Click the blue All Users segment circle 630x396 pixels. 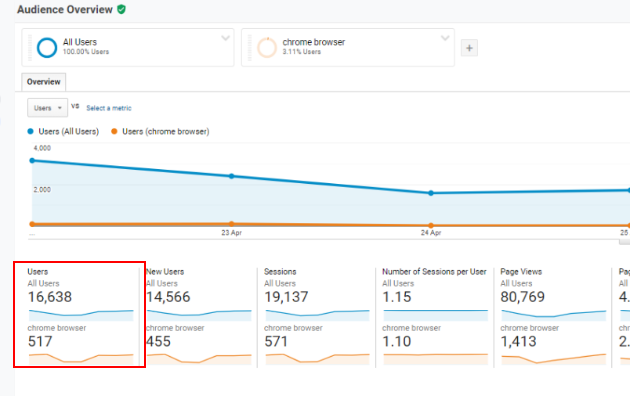[x=47, y=47]
